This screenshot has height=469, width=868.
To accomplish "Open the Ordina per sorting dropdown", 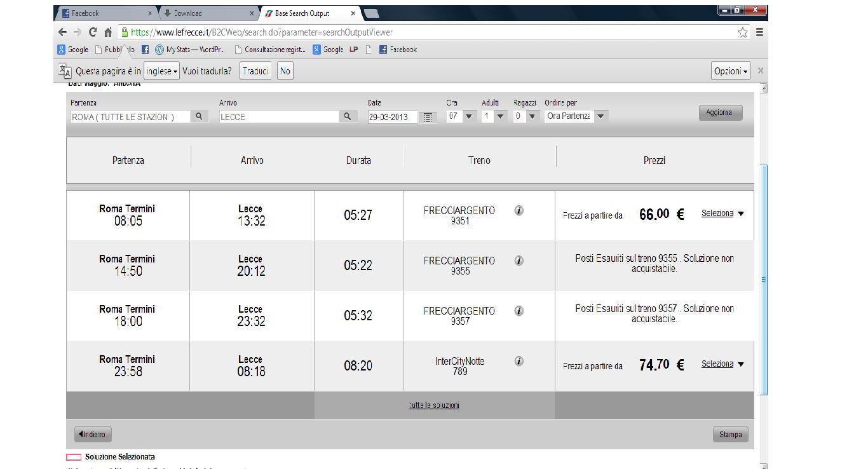I will click(600, 116).
